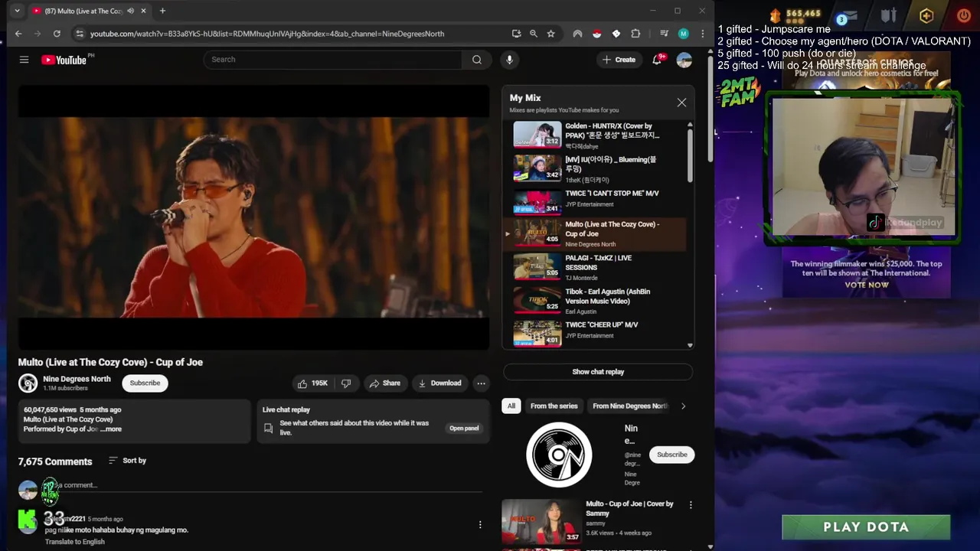980x551 pixels.
Task: View site information for youtube.com
Action: point(79,34)
